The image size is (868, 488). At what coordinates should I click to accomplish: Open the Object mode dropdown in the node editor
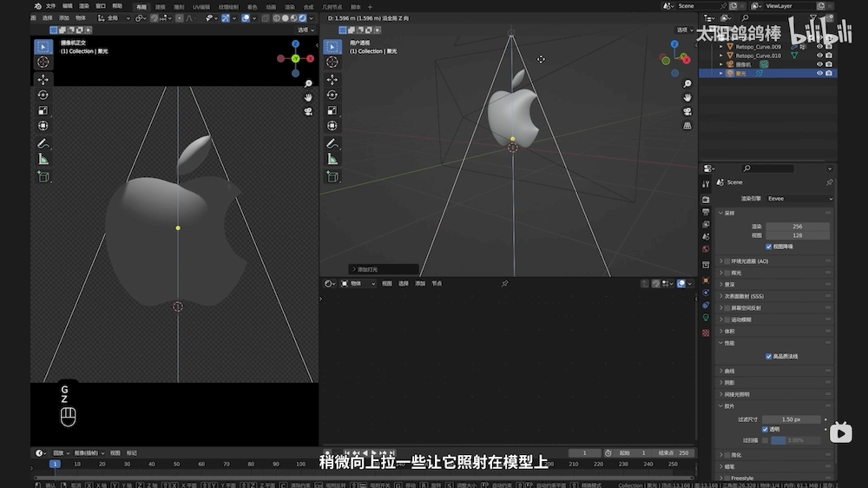(x=358, y=284)
